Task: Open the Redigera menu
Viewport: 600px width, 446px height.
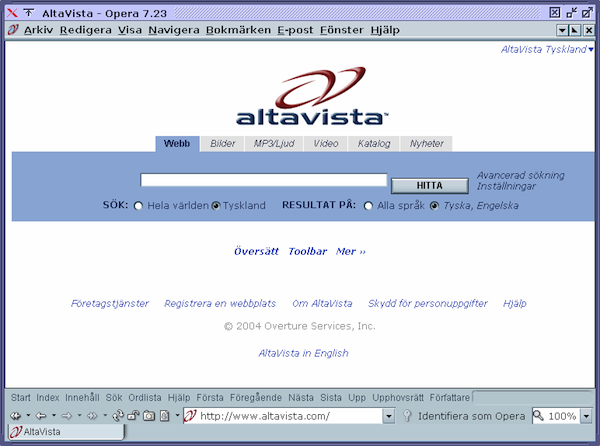Action: [x=86, y=30]
